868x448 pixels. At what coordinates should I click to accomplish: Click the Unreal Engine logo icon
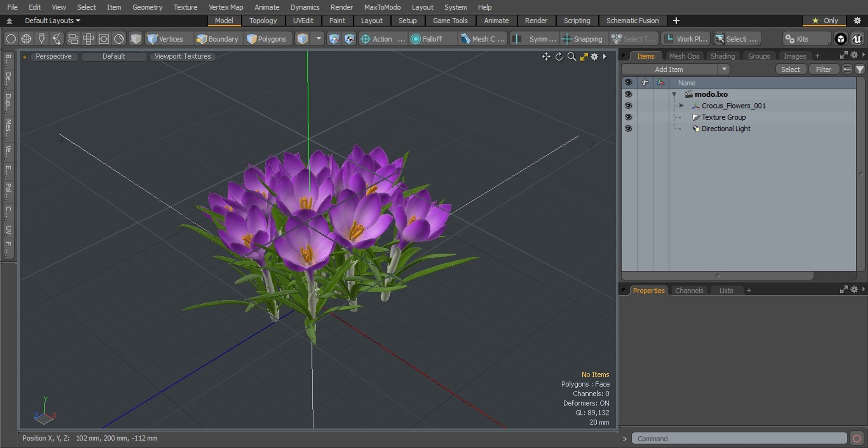[x=857, y=39]
